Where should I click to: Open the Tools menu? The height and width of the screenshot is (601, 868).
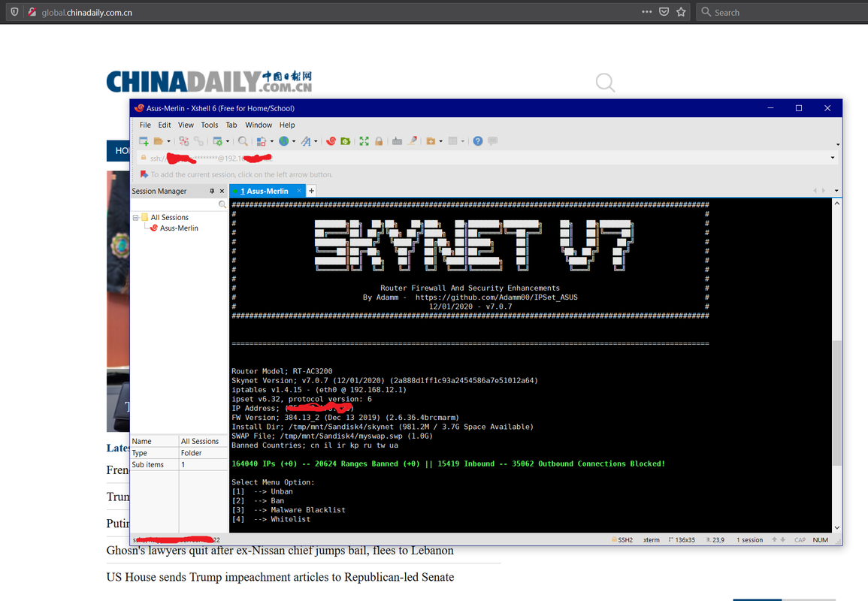(x=209, y=125)
